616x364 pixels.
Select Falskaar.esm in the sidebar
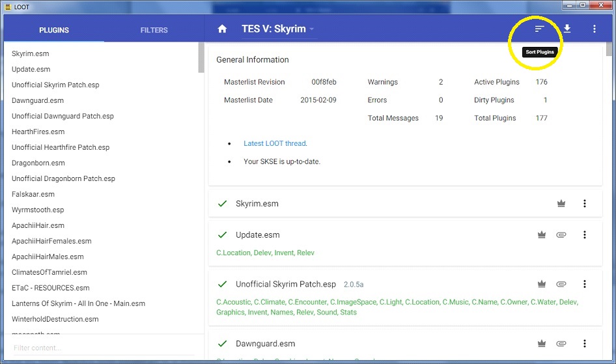[x=33, y=194]
